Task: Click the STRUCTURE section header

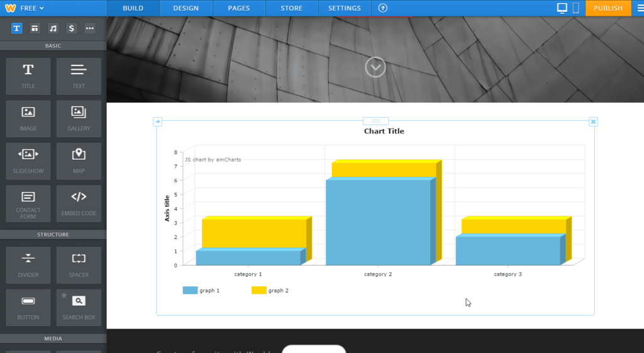Action: point(53,234)
